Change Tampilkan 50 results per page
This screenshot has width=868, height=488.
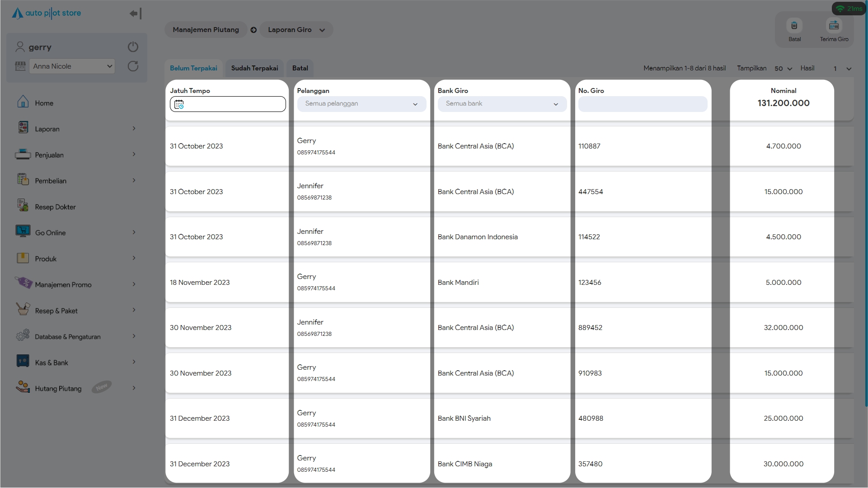point(783,69)
